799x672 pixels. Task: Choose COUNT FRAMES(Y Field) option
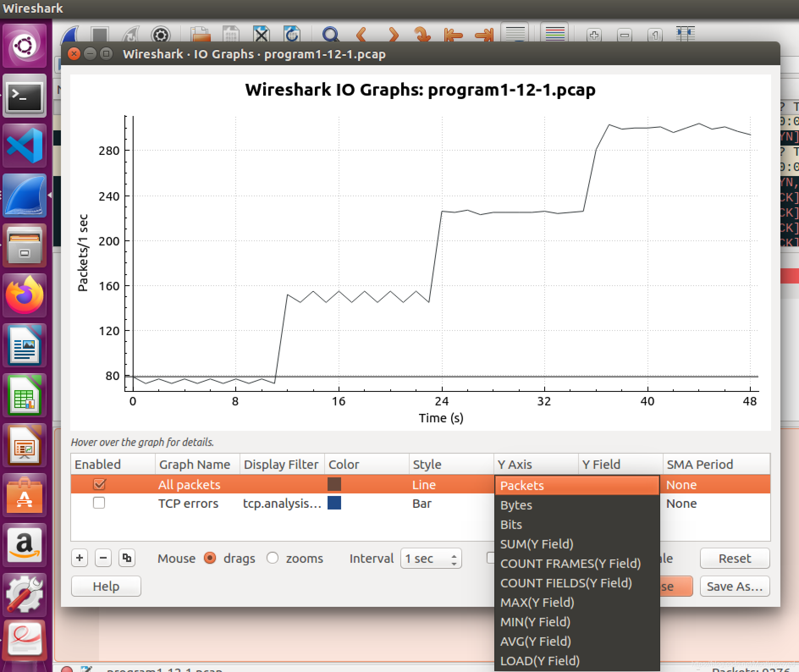coord(577,563)
